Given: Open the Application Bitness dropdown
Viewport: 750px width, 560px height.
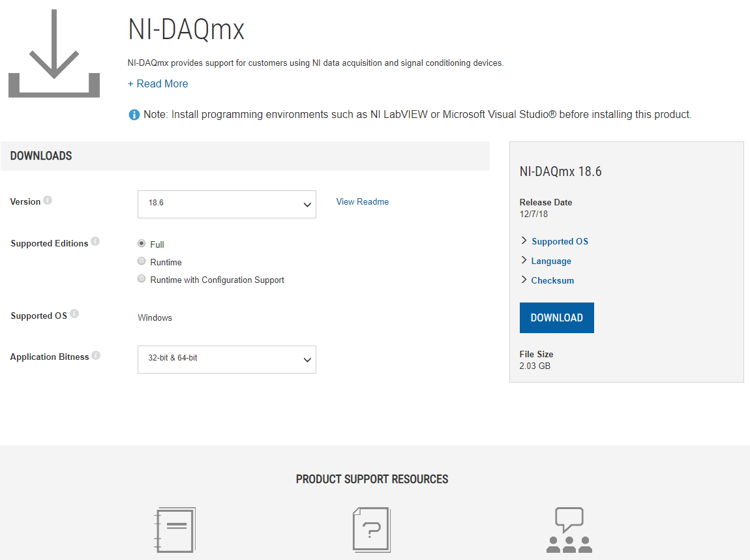Looking at the screenshot, I should [x=227, y=359].
